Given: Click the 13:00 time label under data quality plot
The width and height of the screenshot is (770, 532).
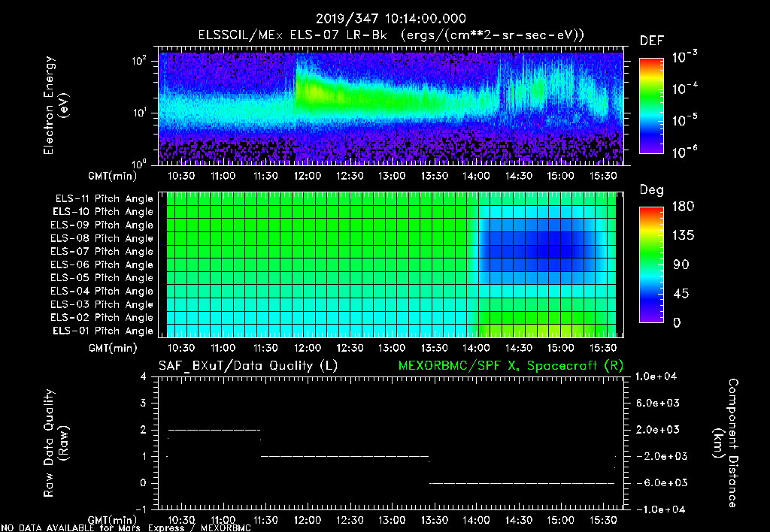Looking at the screenshot, I should pos(391,520).
